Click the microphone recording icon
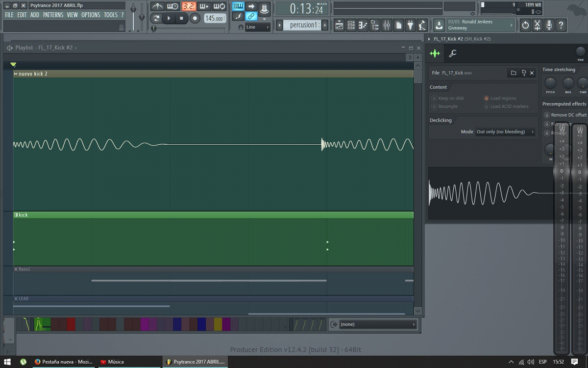Image resolution: width=588 pixels, height=368 pixels. (x=549, y=25)
